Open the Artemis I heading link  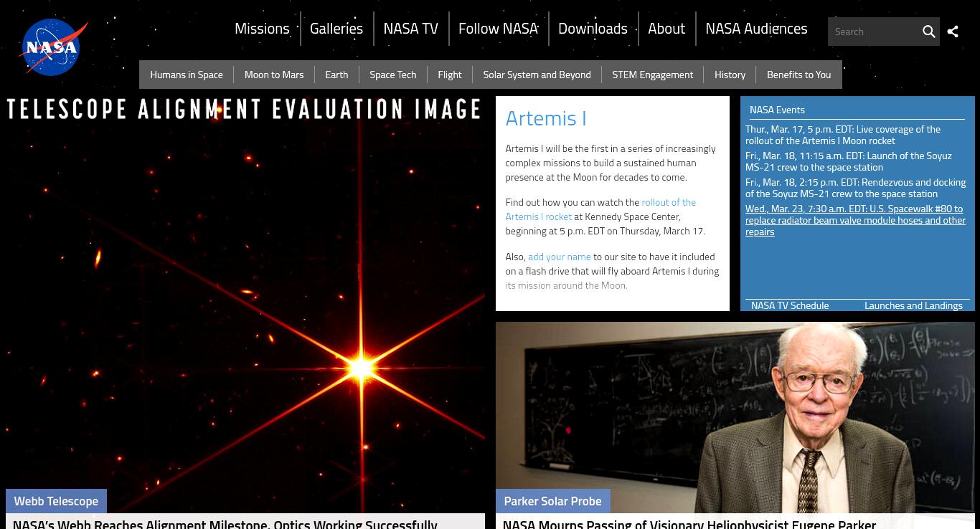[546, 118]
